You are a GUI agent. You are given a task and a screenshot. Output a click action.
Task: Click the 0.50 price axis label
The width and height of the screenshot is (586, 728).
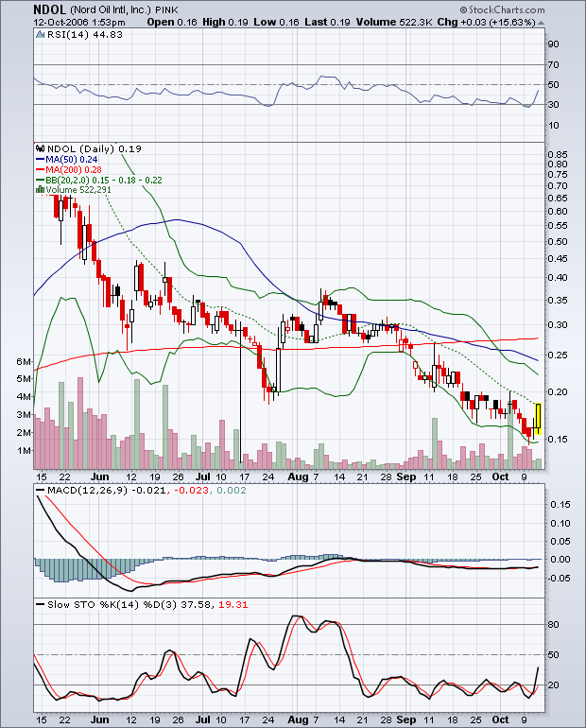tap(558, 241)
